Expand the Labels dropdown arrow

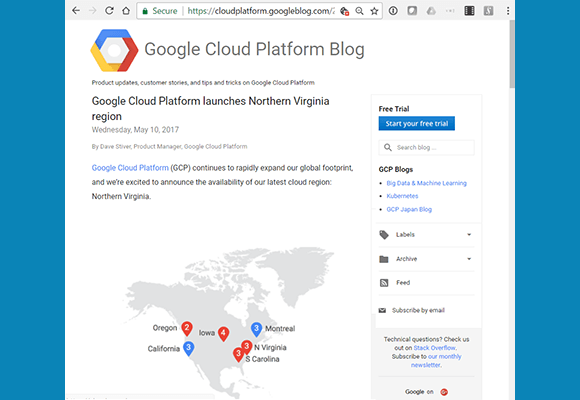click(x=469, y=235)
